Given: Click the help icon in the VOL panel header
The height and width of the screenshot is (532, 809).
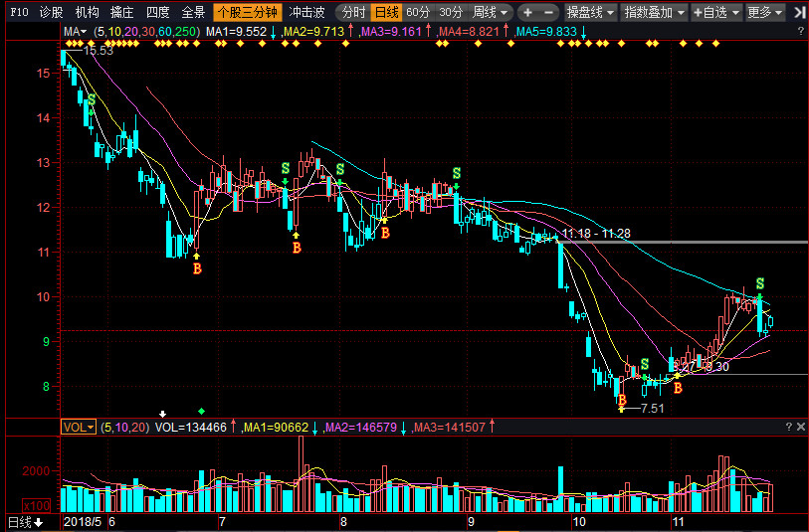Looking at the screenshot, I should pos(800,426).
